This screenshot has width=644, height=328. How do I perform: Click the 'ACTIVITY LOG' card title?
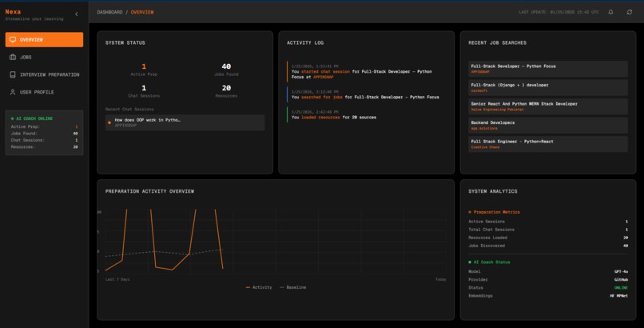[305, 42]
